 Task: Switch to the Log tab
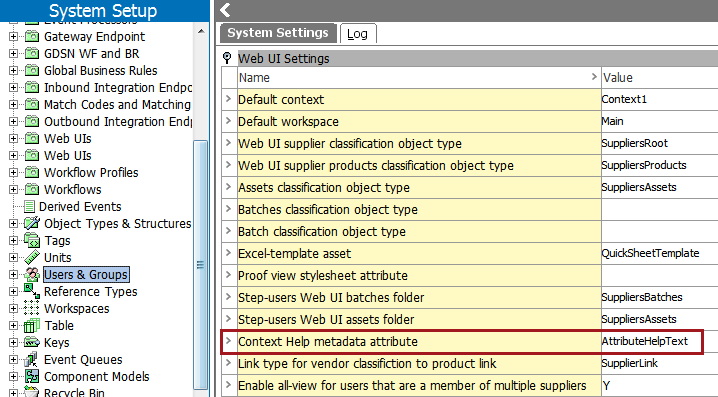358,34
